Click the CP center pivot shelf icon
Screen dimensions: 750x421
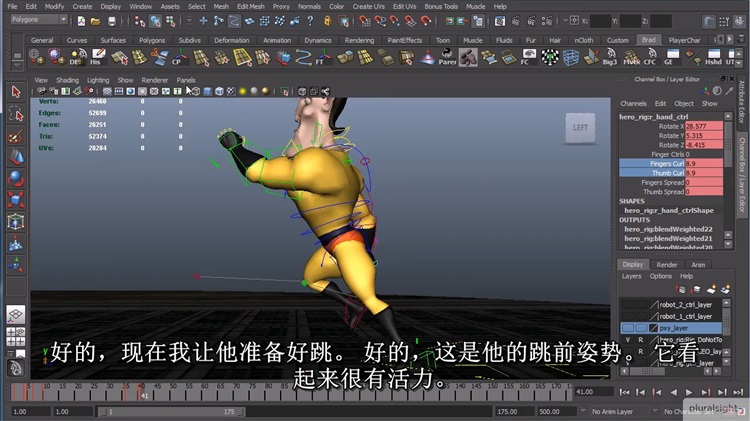click(179, 57)
